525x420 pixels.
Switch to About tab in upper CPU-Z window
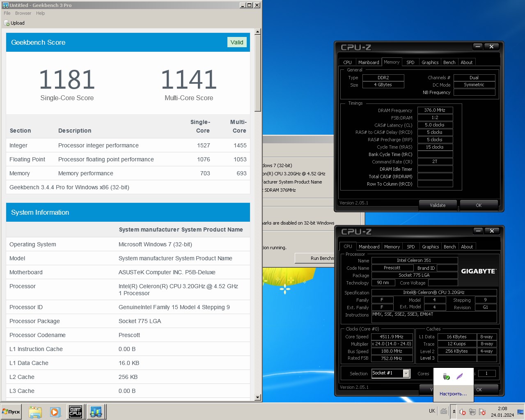[x=467, y=62]
